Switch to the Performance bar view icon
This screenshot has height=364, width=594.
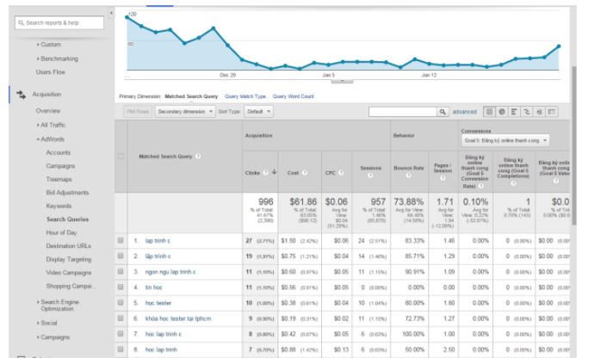[515, 112]
